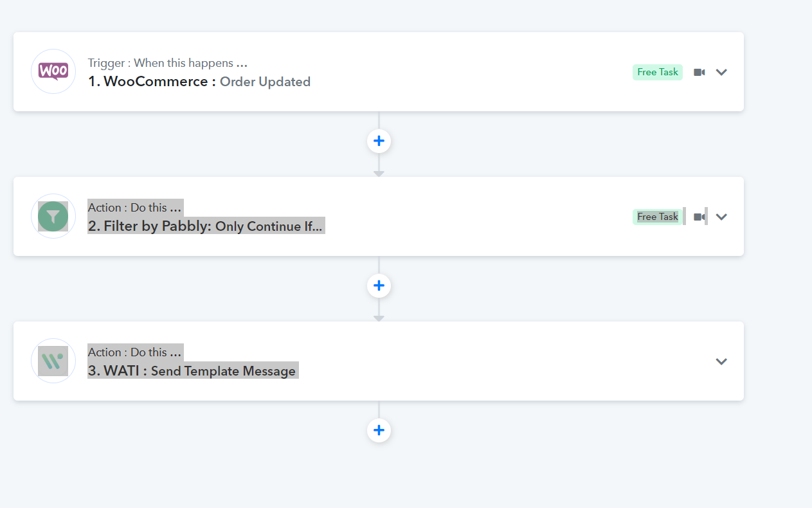Click Free Task badge on Filter step
812x508 pixels.
(x=658, y=217)
